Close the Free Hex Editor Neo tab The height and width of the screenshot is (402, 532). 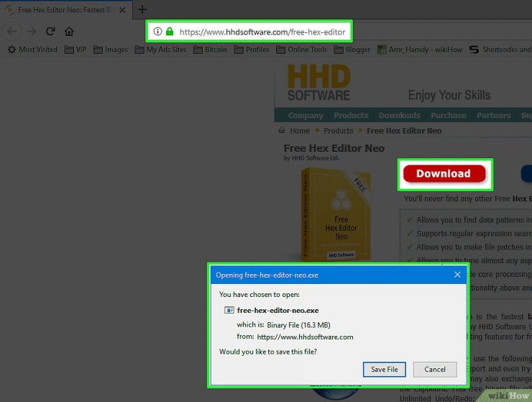122,10
